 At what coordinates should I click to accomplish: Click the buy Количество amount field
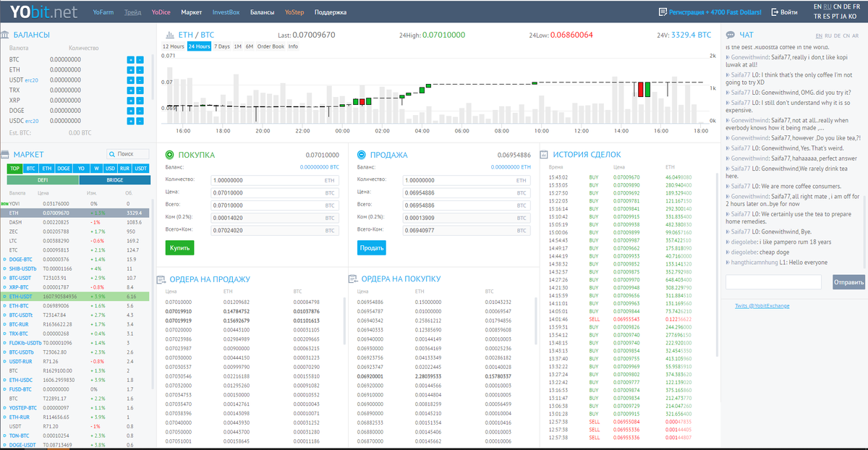click(x=275, y=180)
